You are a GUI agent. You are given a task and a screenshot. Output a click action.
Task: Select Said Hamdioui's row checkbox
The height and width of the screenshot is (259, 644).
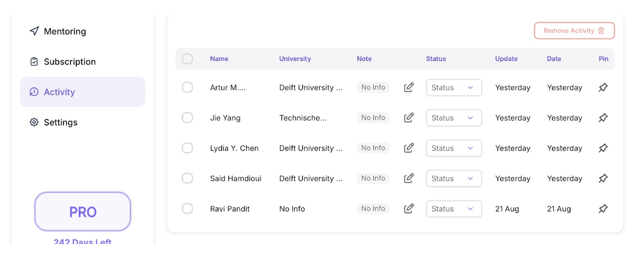pos(187,178)
